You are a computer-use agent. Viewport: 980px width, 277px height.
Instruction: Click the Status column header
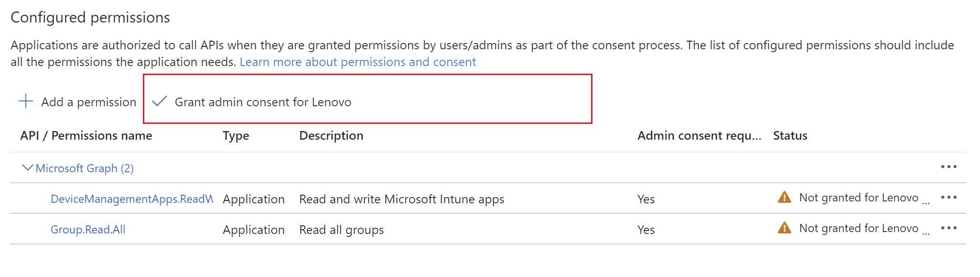pyautogui.click(x=790, y=136)
